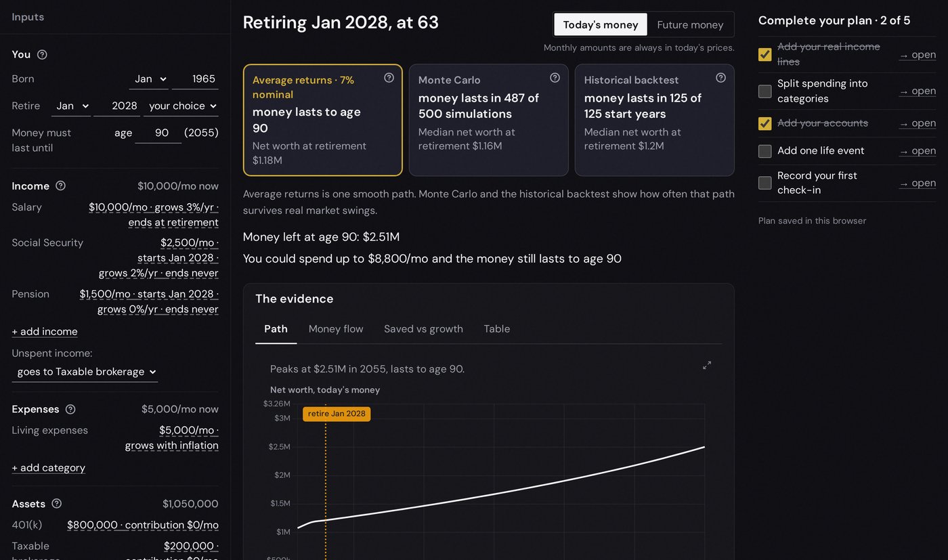Open the unspent income destination dropdown
This screenshot has width=948, height=560.
[85, 372]
